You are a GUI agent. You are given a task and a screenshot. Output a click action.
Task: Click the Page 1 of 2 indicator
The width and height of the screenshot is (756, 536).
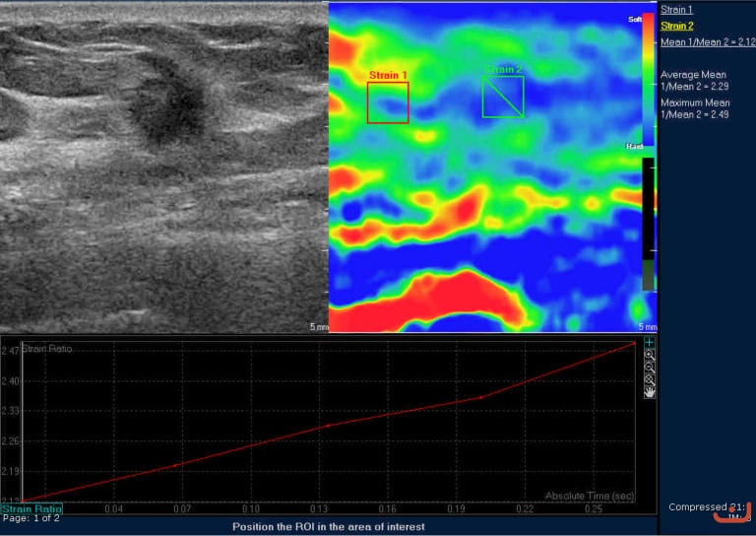click(x=31, y=518)
